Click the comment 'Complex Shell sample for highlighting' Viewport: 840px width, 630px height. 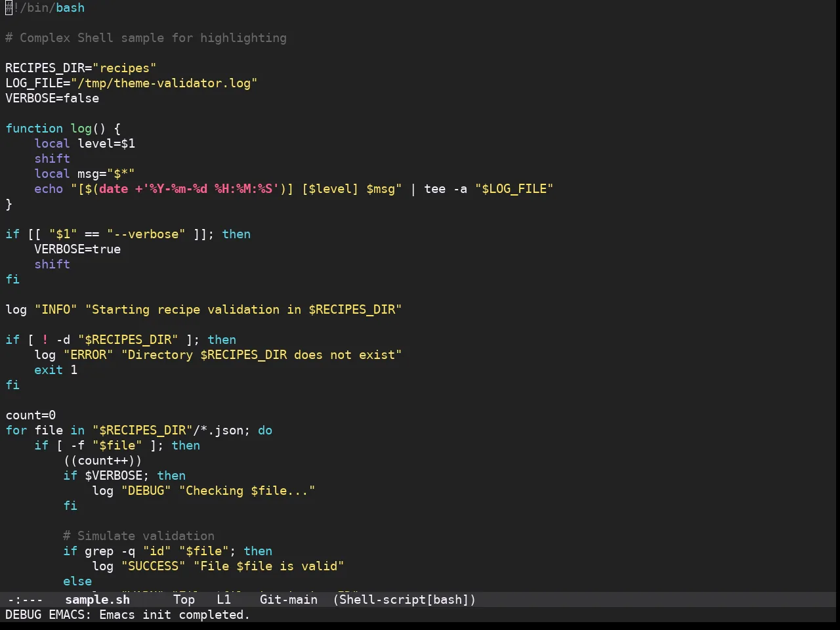153,38
